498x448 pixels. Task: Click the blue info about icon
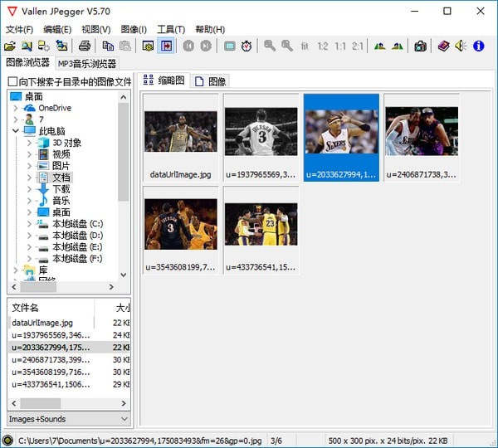[478, 46]
